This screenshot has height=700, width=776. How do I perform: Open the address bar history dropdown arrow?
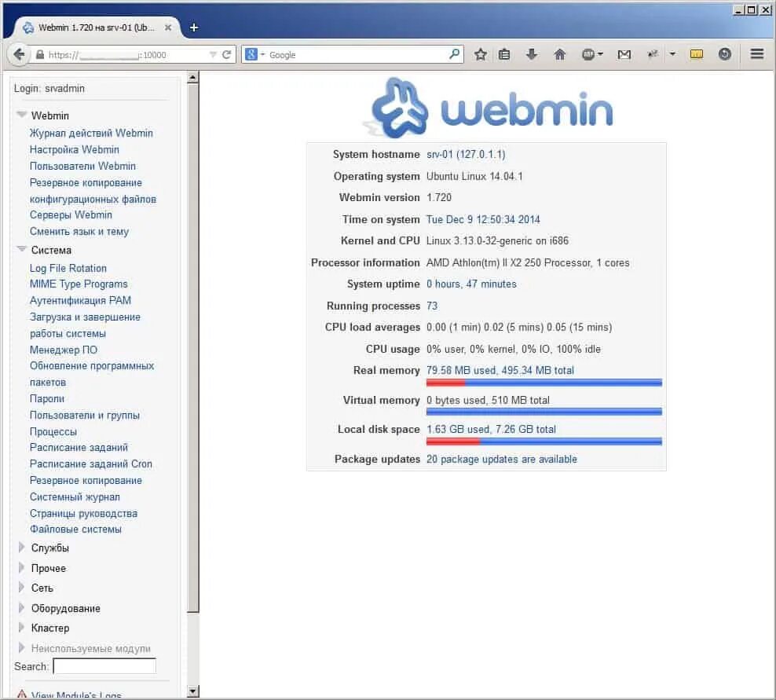(x=213, y=54)
